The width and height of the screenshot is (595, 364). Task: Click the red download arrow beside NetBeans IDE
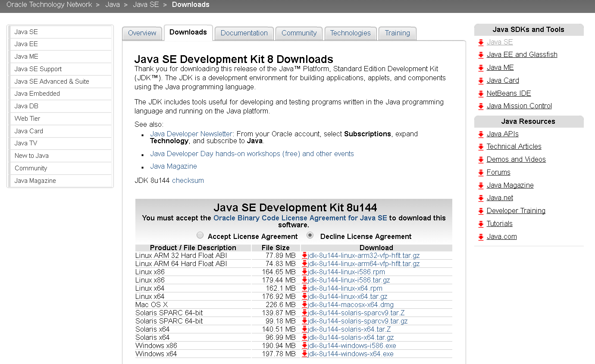[x=481, y=94]
